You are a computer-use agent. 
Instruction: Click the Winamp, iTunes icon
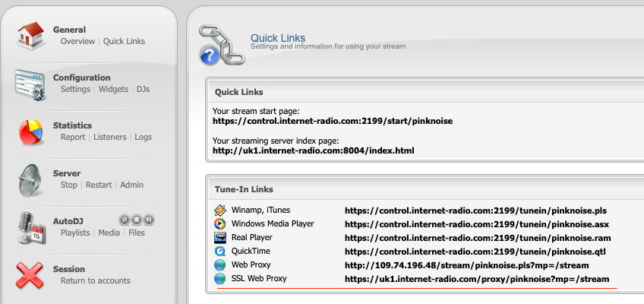(219, 211)
